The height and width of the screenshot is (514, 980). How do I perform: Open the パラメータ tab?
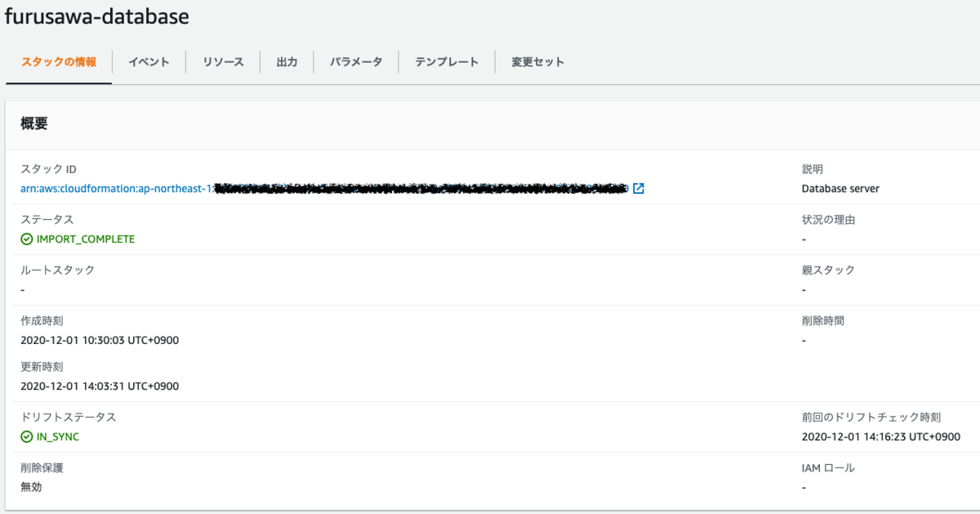(x=356, y=62)
